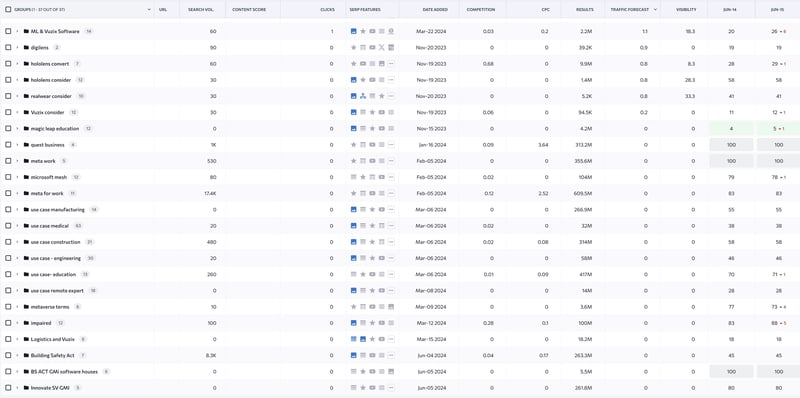Click the video icon in meta for work row
Screen dimensions: 800x398
[x=372, y=193]
